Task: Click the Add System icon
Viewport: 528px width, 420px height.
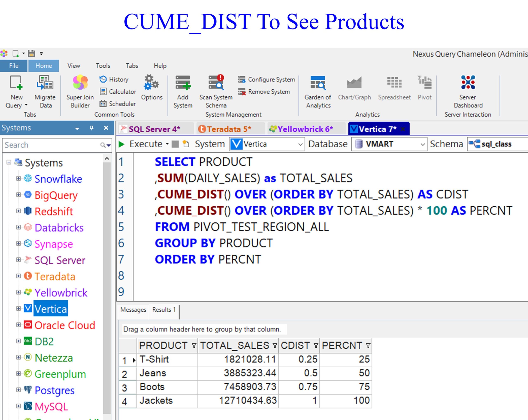Action: 183,83
